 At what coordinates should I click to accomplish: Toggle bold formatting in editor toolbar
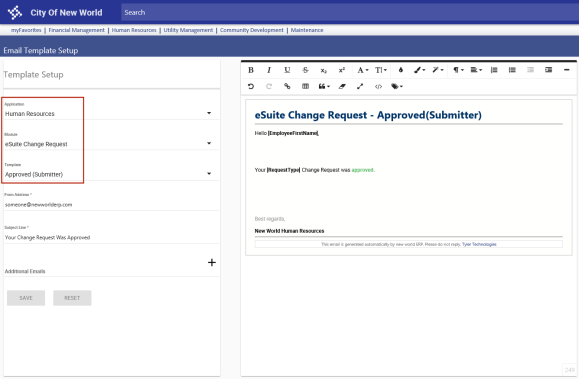[x=251, y=70]
